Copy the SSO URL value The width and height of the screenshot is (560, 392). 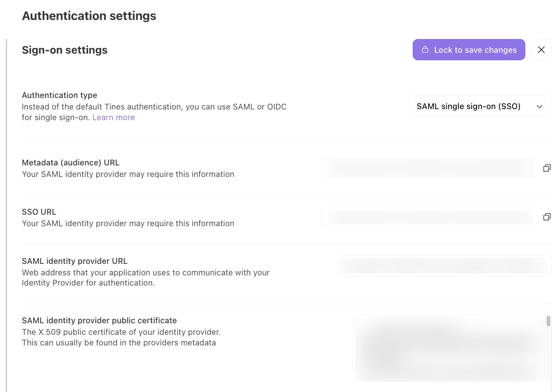click(547, 217)
